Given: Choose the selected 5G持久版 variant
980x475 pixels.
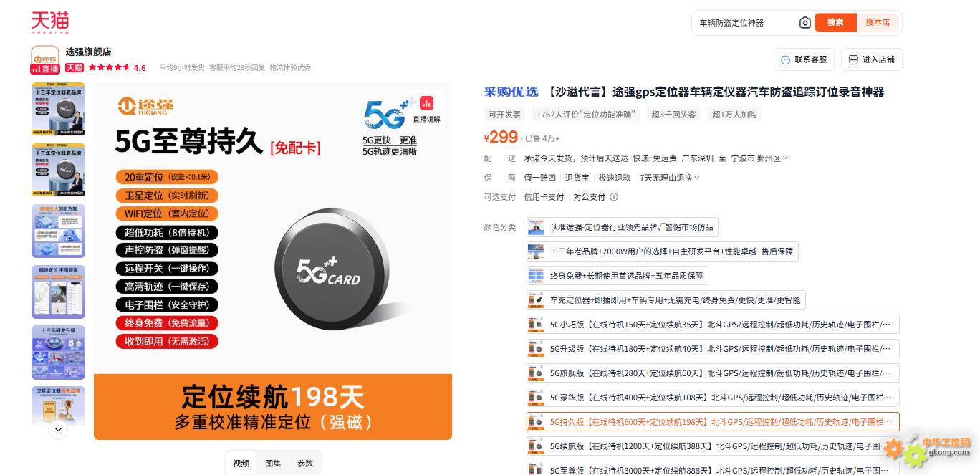Looking at the screenshot, I should coord(713,422).
